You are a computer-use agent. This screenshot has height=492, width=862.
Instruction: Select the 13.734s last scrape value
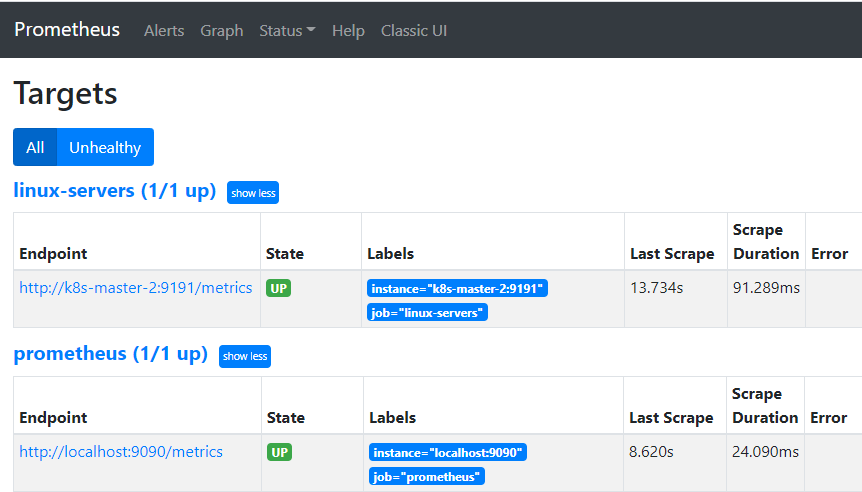tap(656, 288)
